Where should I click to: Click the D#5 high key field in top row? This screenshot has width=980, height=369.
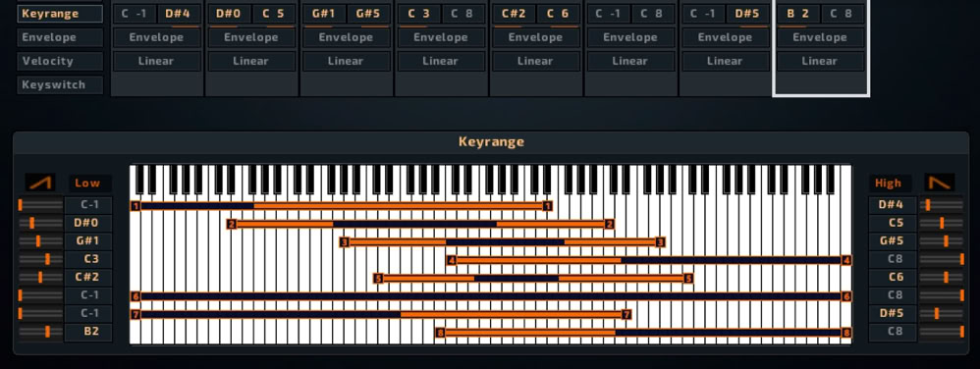[x=747, y=14]
